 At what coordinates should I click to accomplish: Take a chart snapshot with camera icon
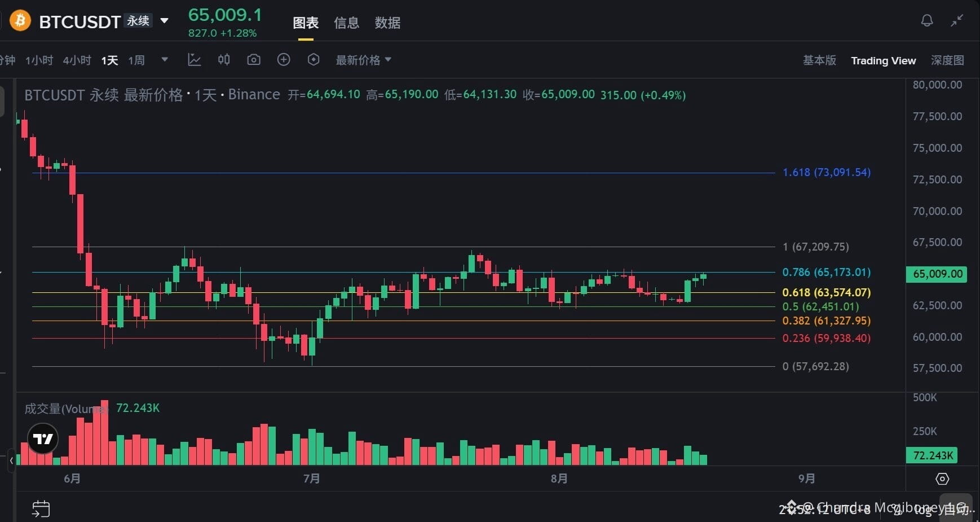coord(254,59)
